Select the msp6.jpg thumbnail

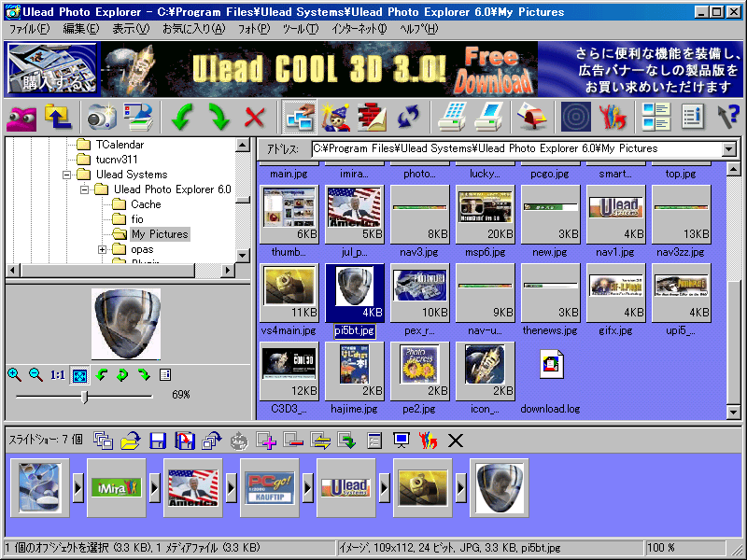click(486, 214)
